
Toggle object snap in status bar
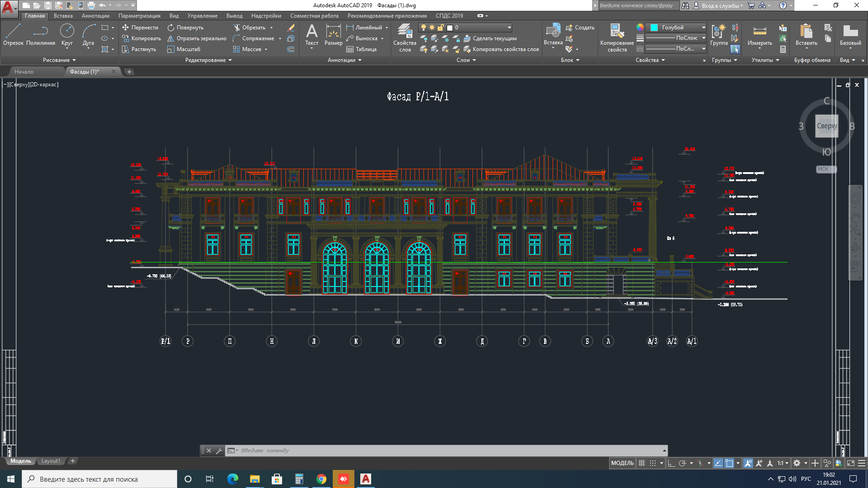click(729, 463)
